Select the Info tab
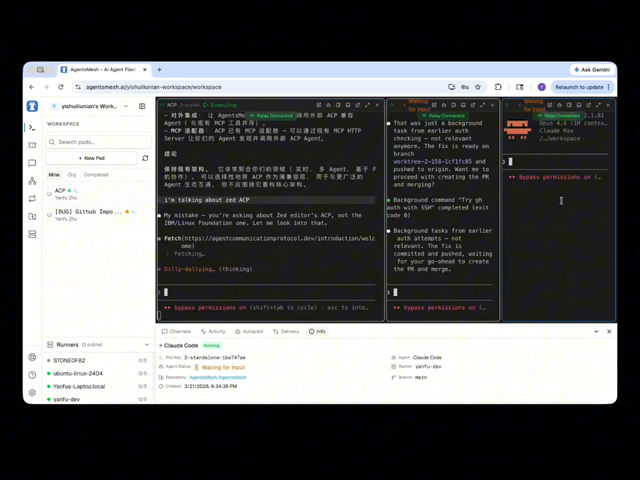The height and width of the screenshot is (480, 640). [317, 331]
